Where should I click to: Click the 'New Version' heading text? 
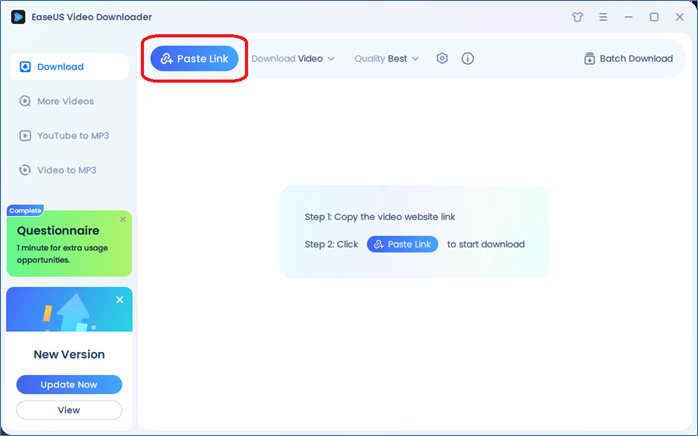(x=69, y=354)
